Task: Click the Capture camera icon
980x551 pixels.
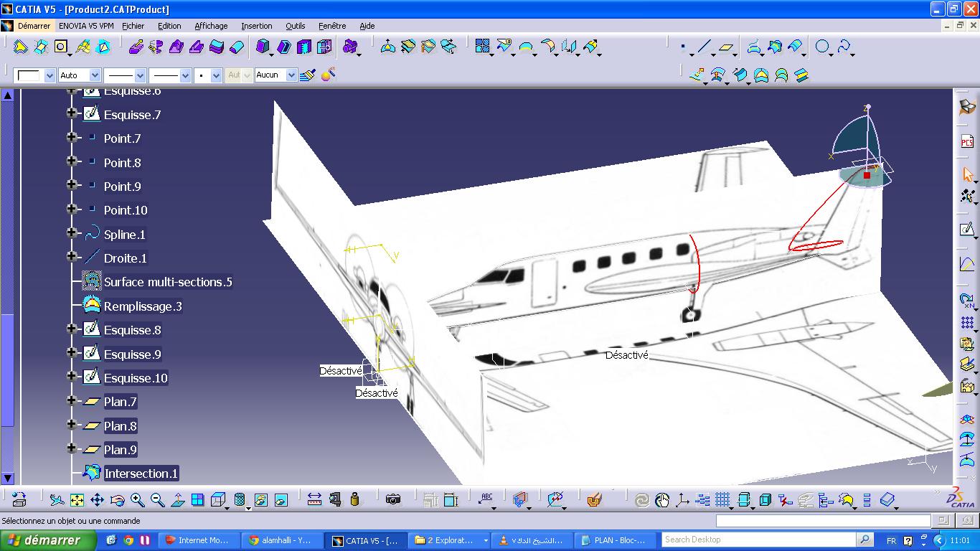Action: click(x=392, y=499)
